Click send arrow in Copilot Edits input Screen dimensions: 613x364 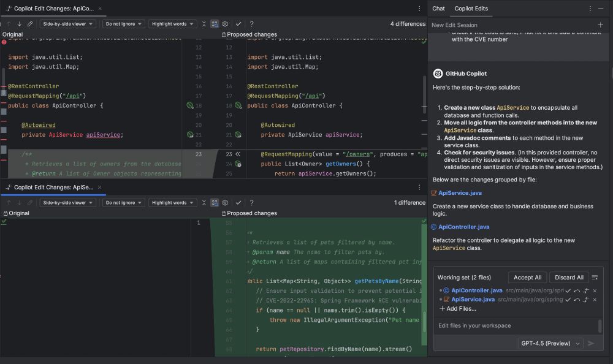tap(591, 343)
